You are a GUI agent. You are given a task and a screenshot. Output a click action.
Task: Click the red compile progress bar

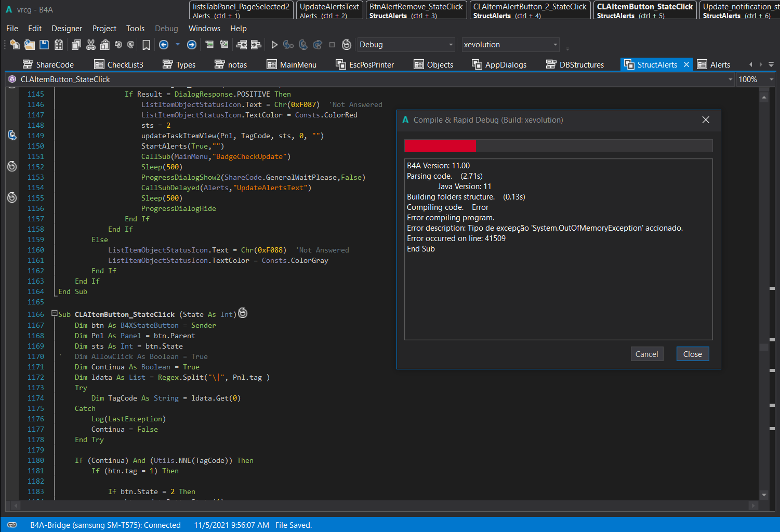[440, 146]
